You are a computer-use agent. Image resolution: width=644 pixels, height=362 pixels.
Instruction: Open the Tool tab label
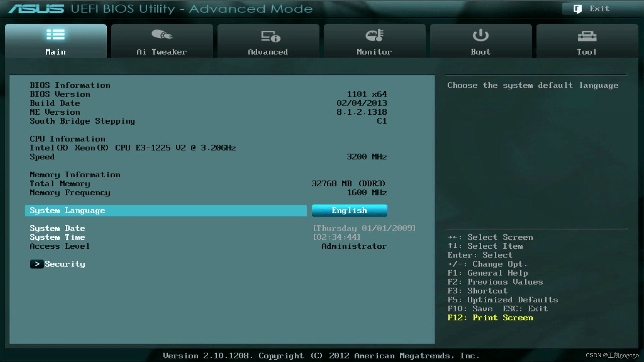tap(587, 52)
